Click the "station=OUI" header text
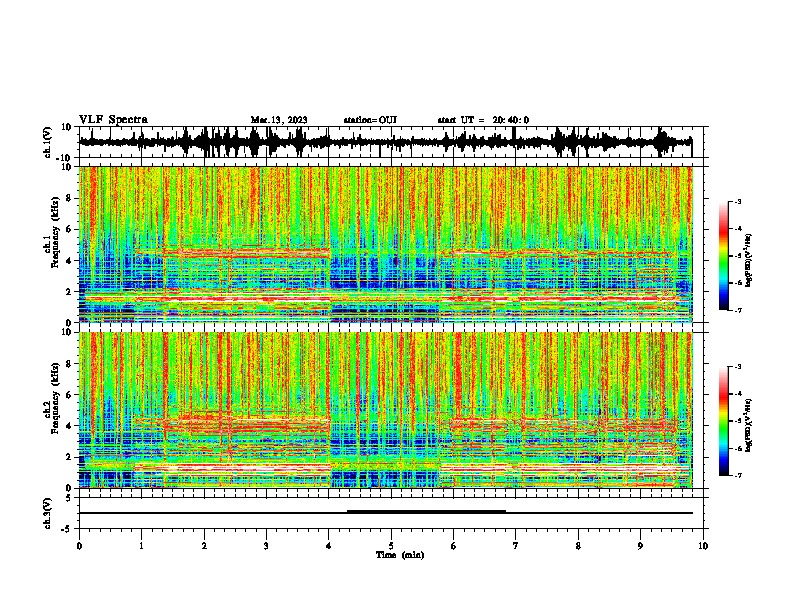The image size is (792, 612). click(370, 120)
